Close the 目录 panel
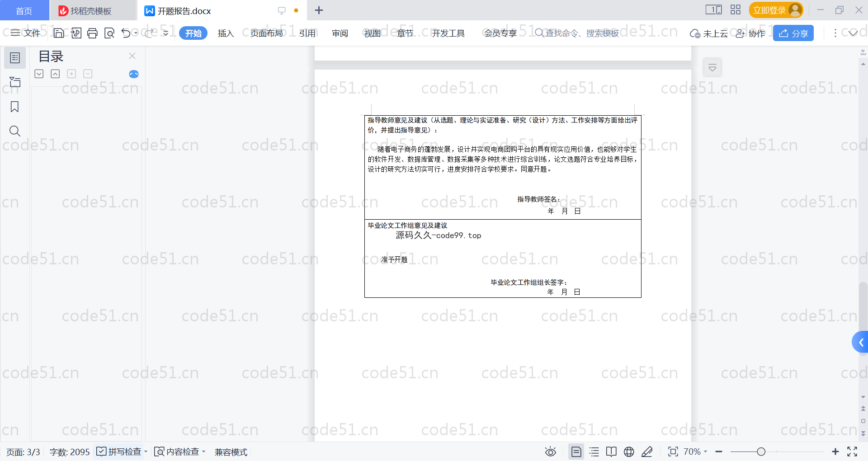 (x=132, y=56)
